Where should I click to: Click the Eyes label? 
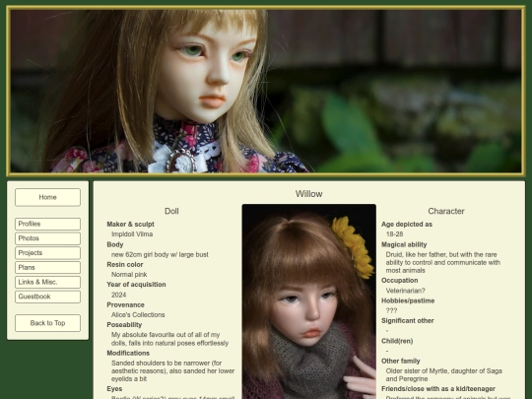point(114,389)
